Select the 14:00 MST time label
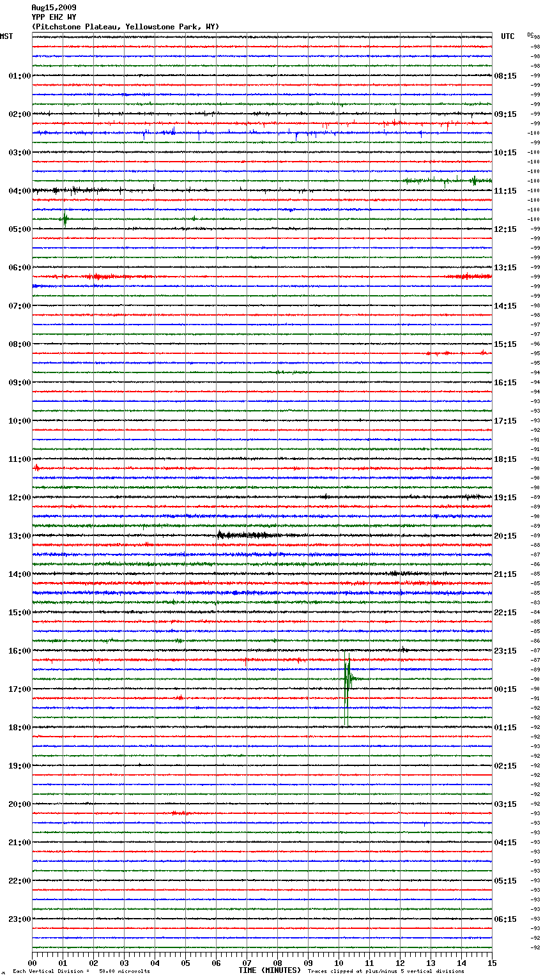 point(20,574)
